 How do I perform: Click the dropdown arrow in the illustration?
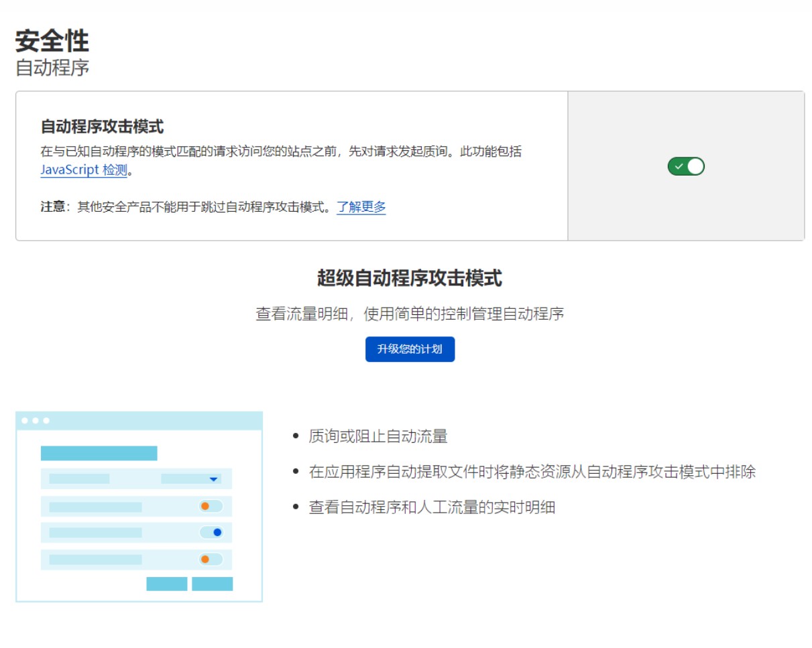point(213,479)
